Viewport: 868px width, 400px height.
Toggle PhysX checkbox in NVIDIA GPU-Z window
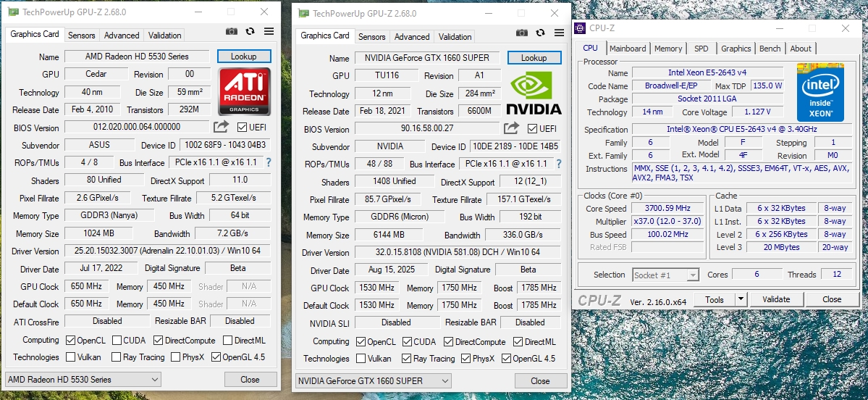(x=465, y=359)
